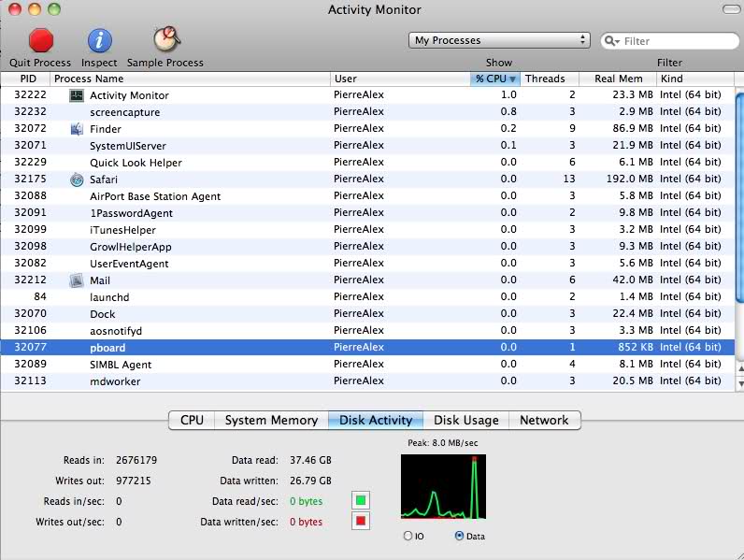This screenshot has height=560, width=744.
Task: Click the red Data written color swatch
Action: click(361, 521)
